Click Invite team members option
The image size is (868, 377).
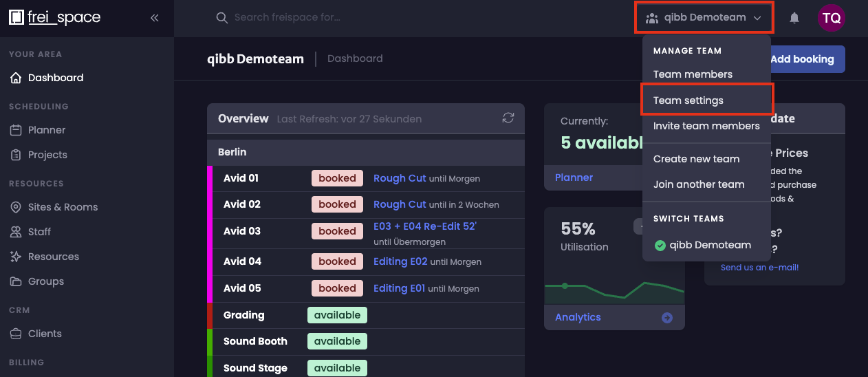[706, 126]
